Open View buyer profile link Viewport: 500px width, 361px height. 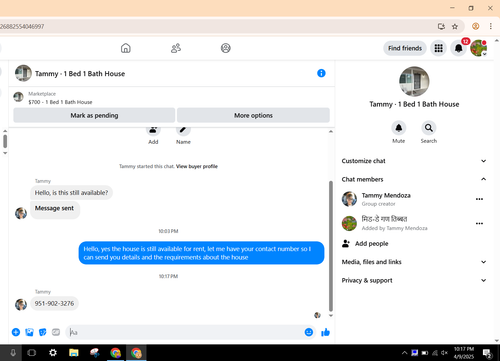coord(197,166)
